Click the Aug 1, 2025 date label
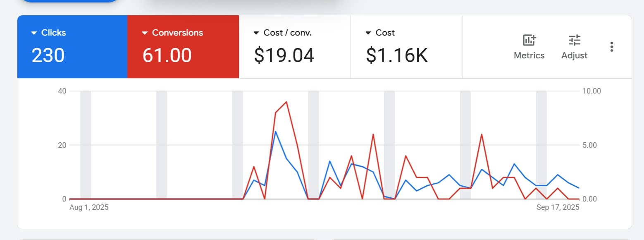The image size is (644, 240). (89, 207)
